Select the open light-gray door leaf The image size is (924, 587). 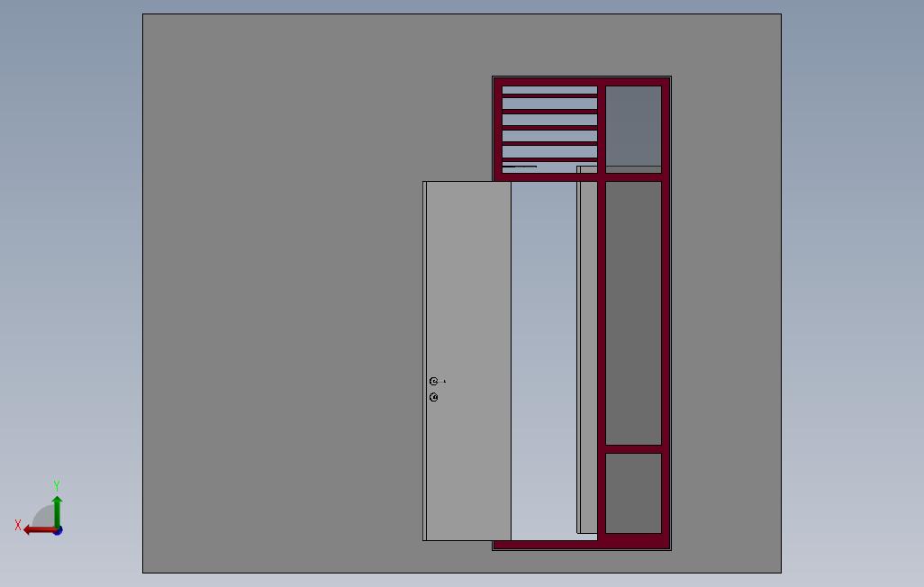click(468, 361)
